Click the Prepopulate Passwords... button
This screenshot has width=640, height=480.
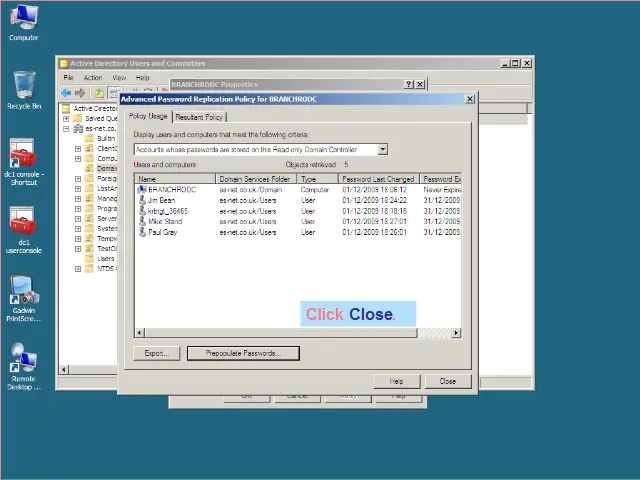point(243,353)
